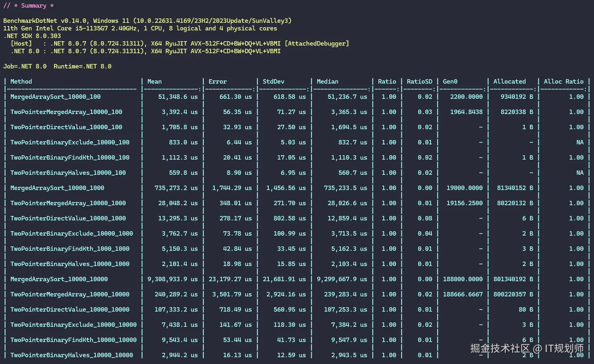Screen dimensions: 594x364
Task: Click the Allocated column header
Action: pos(509,82)
